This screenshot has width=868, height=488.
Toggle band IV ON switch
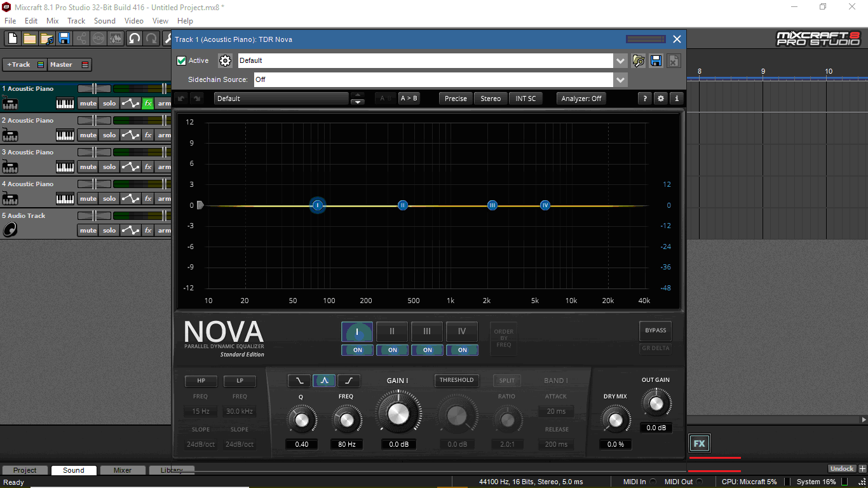462,350
